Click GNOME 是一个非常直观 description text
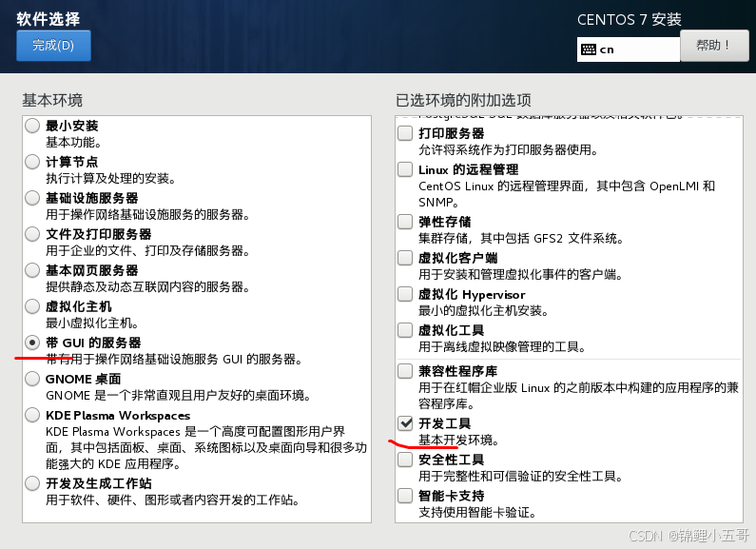Viewport: 756px width, 549px height. [179, 396]
